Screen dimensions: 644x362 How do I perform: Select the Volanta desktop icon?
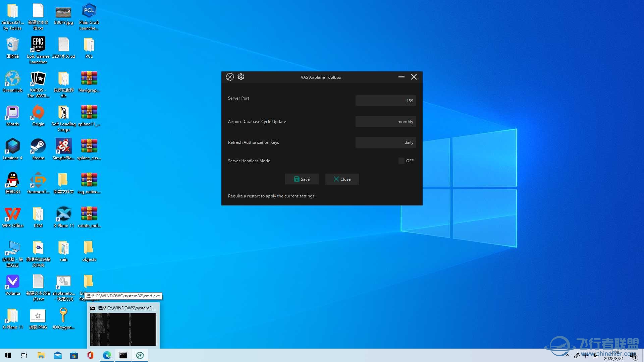[13, 285]
